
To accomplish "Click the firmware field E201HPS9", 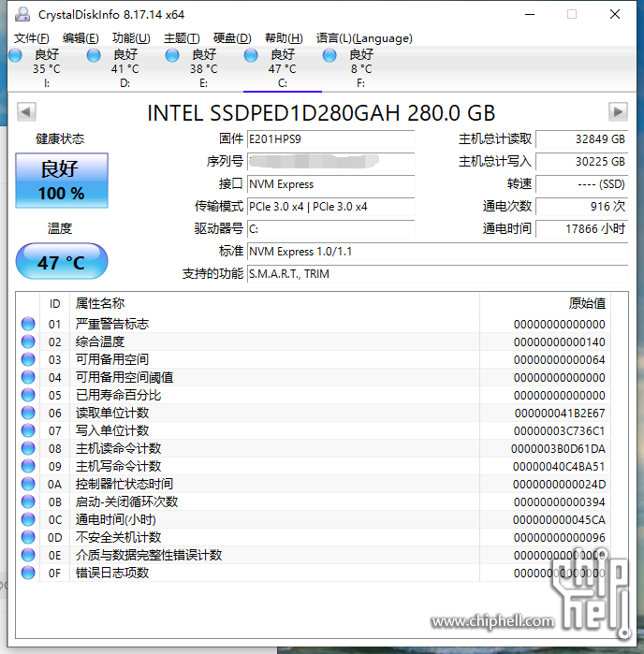I will 331,139.
